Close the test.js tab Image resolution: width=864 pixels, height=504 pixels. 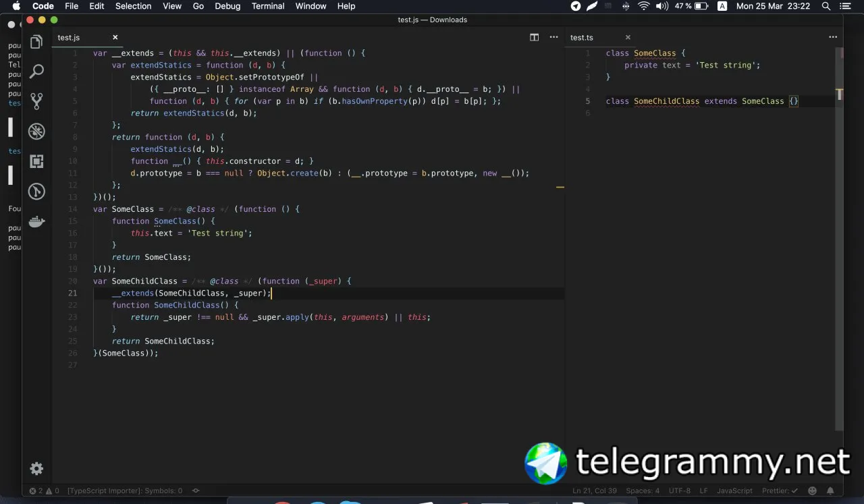[115, 38]
